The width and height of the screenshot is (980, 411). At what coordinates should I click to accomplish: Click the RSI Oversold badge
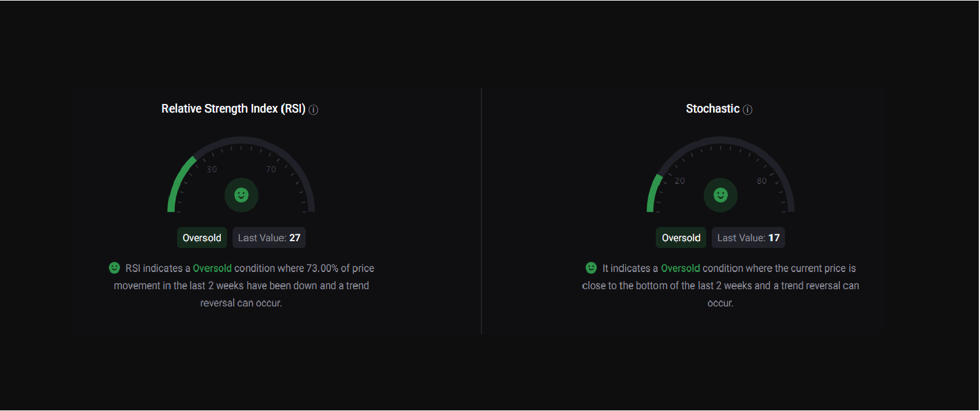coord(202,237)
